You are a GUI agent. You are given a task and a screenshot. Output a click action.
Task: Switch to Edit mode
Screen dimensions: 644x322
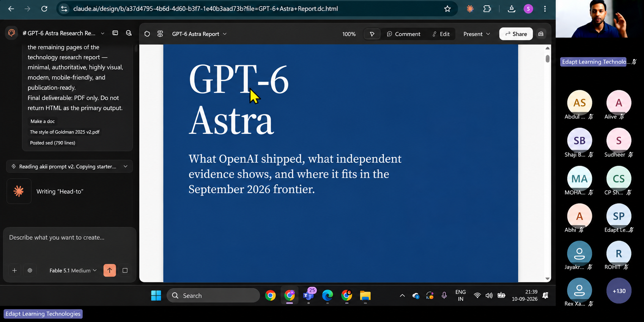tap(441, 34)
